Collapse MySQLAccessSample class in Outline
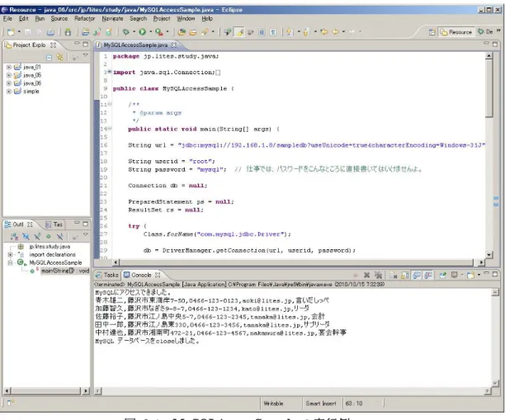Screen dimensions: 505x420 coord(10,262)
